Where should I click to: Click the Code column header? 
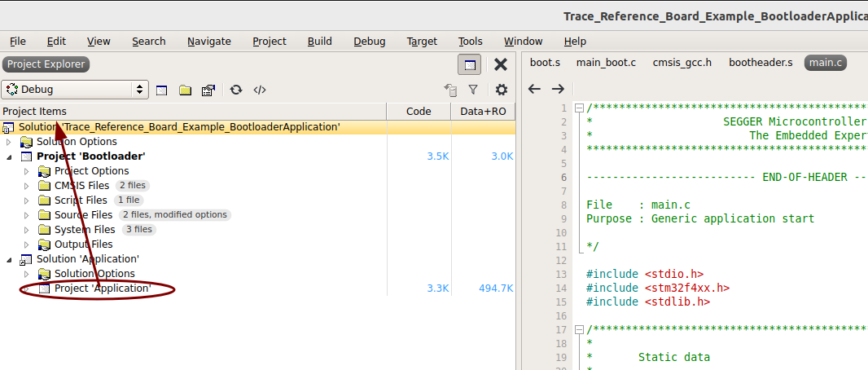click(x=418, y=111)
